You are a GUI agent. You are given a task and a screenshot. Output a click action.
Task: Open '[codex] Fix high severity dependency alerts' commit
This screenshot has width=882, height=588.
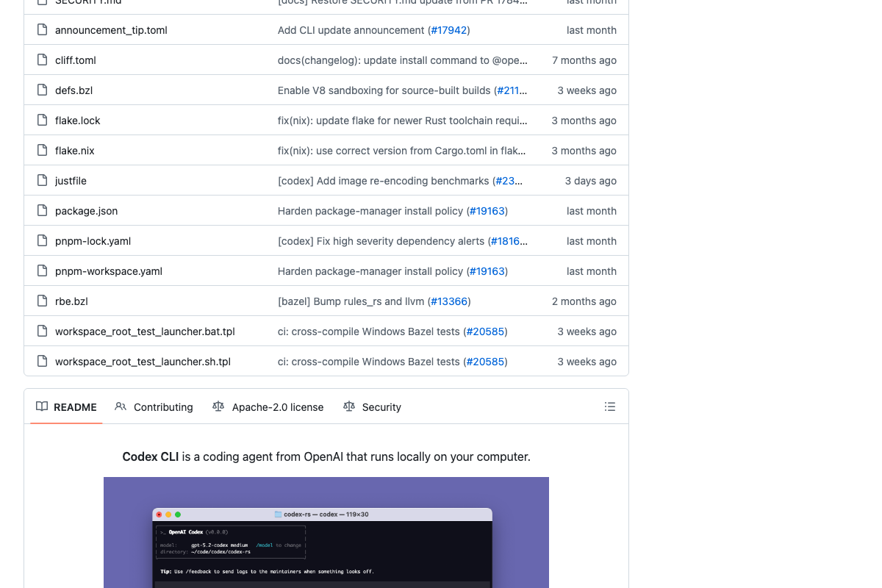(x=381, y=241)
